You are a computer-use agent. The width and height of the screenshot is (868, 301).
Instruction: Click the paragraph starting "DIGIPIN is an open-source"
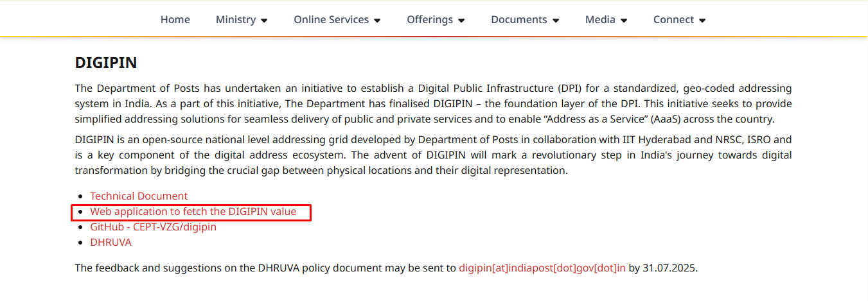click(433, 155)
